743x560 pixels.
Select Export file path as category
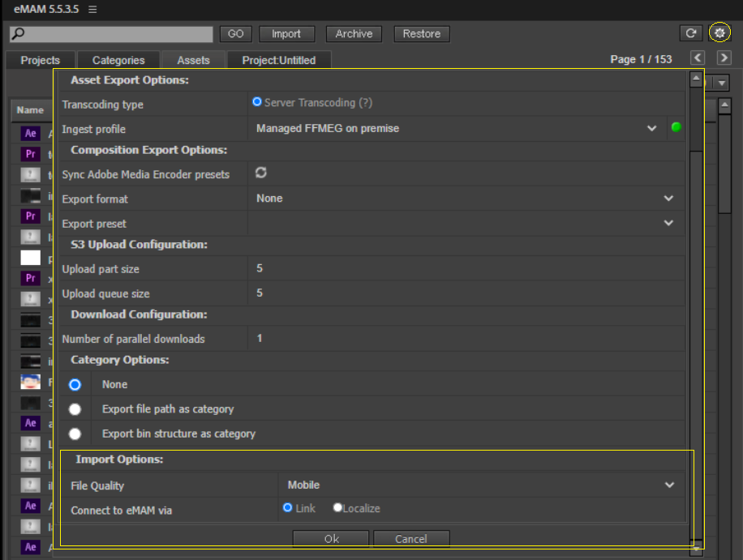point(75,409)
